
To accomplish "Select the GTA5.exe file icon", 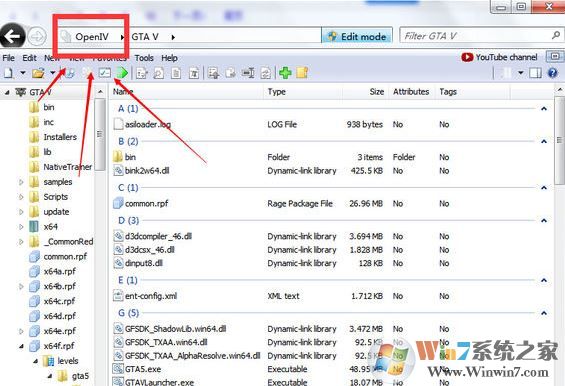I will (x=117, y=369).
